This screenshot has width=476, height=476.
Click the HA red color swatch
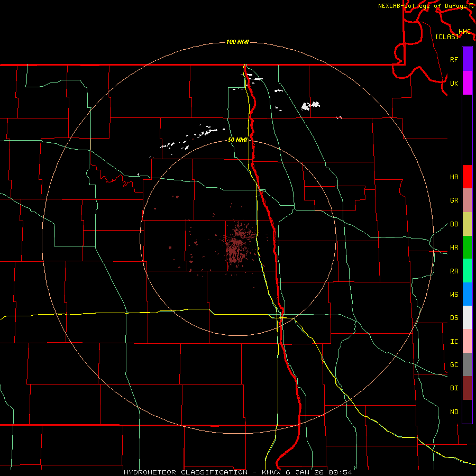[x=467, y=177]
